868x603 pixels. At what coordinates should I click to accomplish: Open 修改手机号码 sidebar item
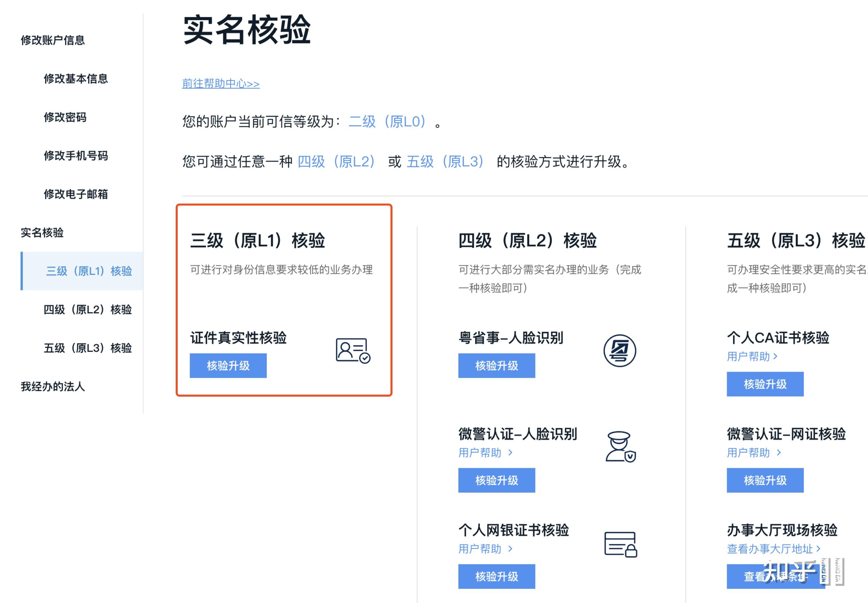coord(76,156)
